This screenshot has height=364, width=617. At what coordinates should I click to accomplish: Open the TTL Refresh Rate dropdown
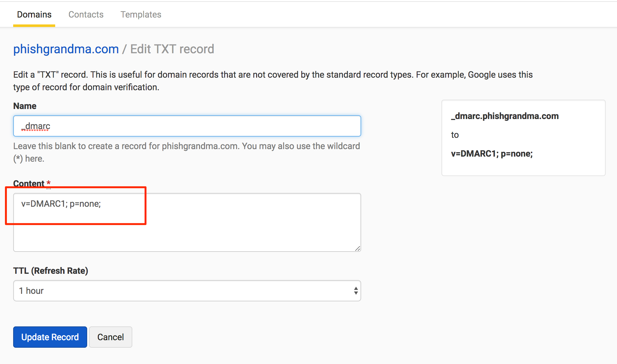187,291
